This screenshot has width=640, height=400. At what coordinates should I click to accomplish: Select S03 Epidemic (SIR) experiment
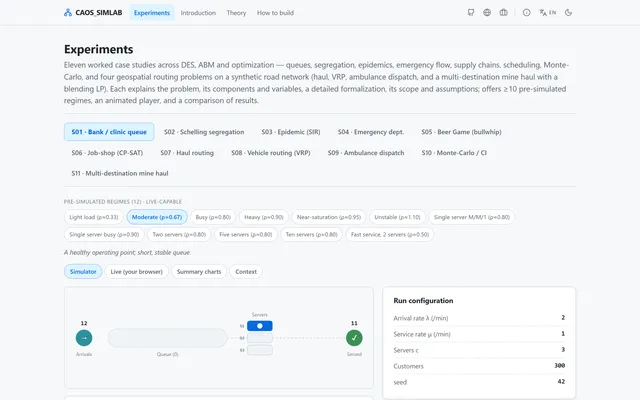(x=291, y=132)
